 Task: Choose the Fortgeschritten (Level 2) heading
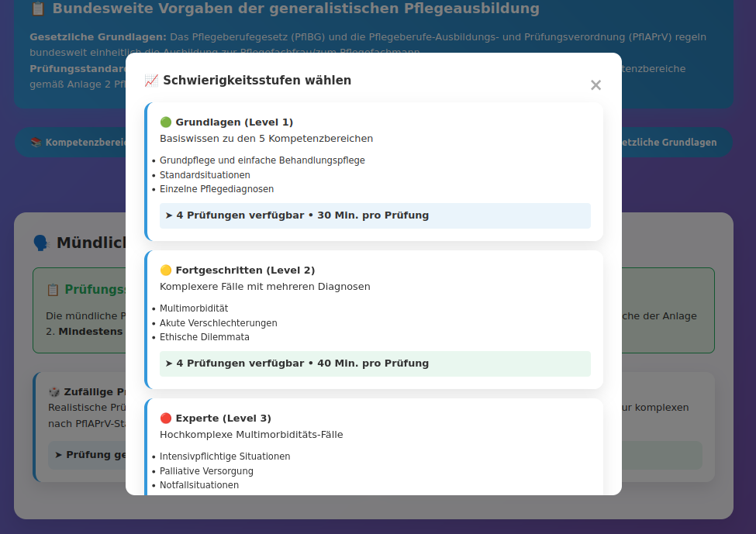245,270
